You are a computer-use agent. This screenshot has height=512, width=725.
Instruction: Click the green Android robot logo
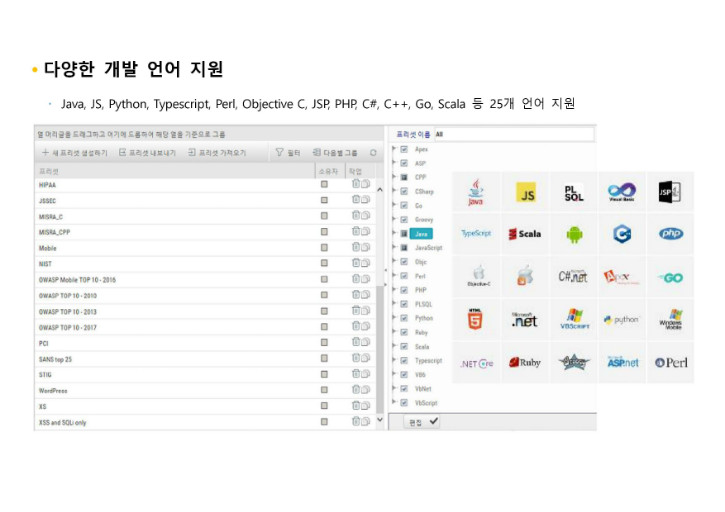pos(574,234)
